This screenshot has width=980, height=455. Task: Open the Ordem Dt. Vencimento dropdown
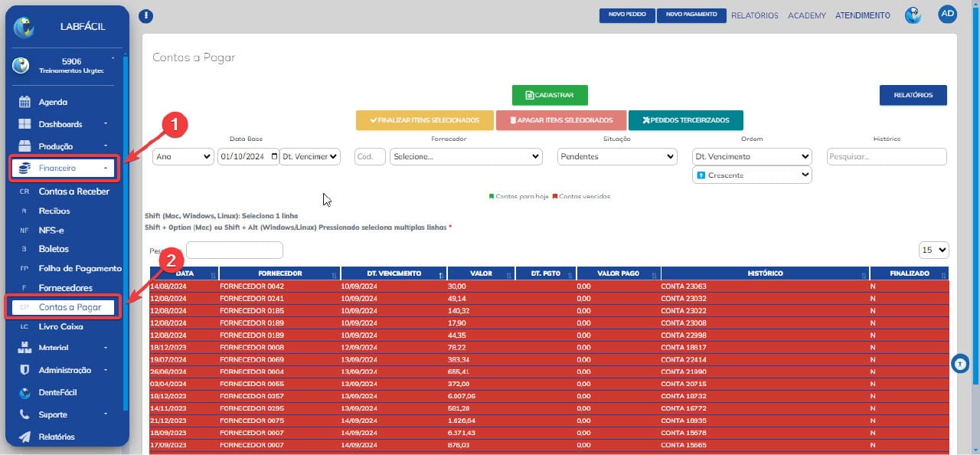(x=752, y=156)
